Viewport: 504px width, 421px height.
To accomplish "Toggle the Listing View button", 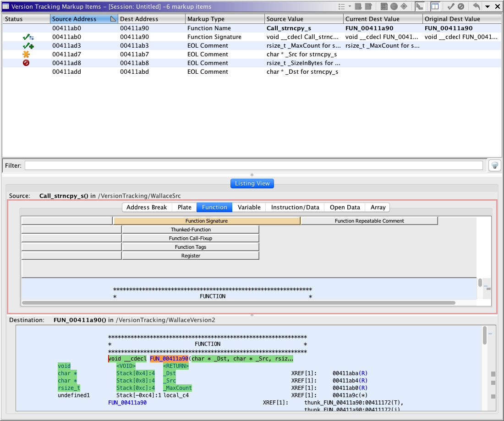I will click(252, 183).
